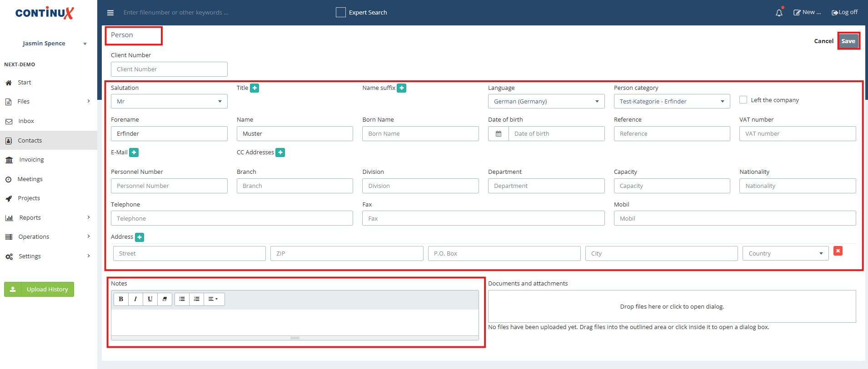Open the Country dropdown

(x=786, y=253)
